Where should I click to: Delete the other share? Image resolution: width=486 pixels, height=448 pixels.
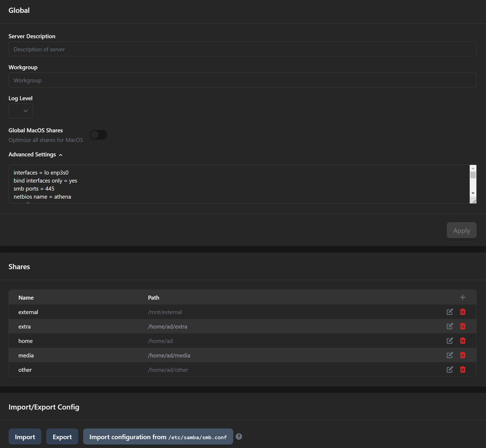463,369
